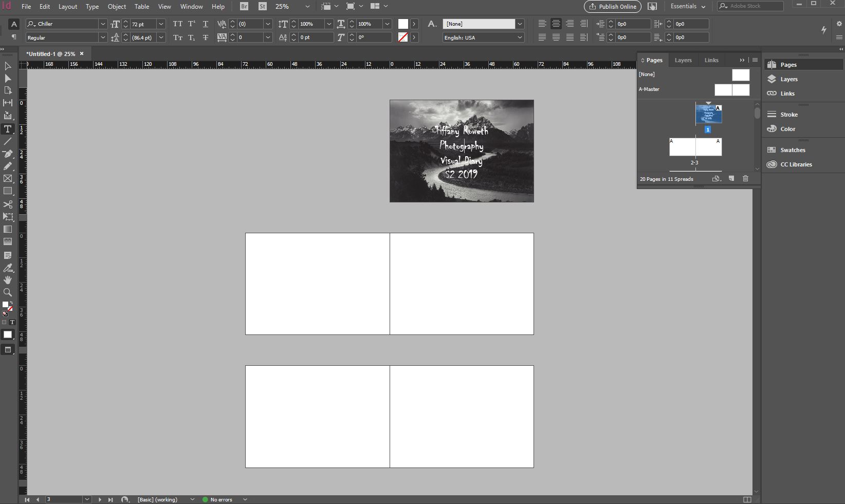Image resolution: width=845 pixels, height=504 pixels.
Task: Delete selected pages with trash icon
Action: click(745, 179)
